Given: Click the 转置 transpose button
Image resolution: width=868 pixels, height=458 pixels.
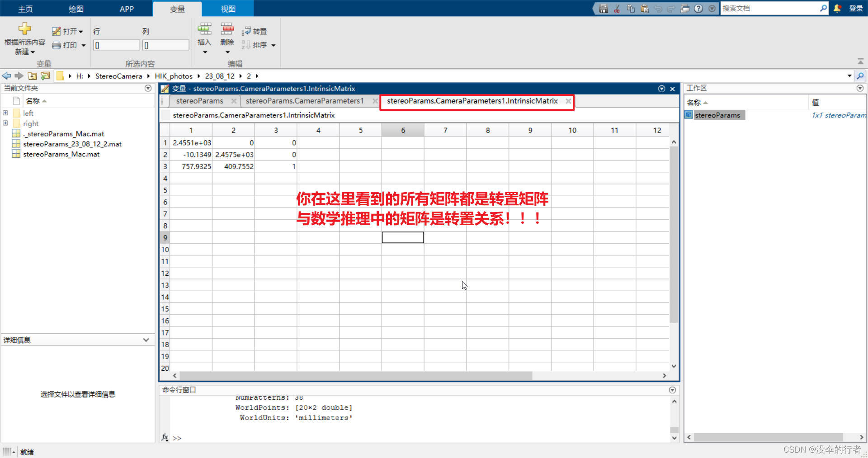Looking at the screenshot, I should 254,31.
